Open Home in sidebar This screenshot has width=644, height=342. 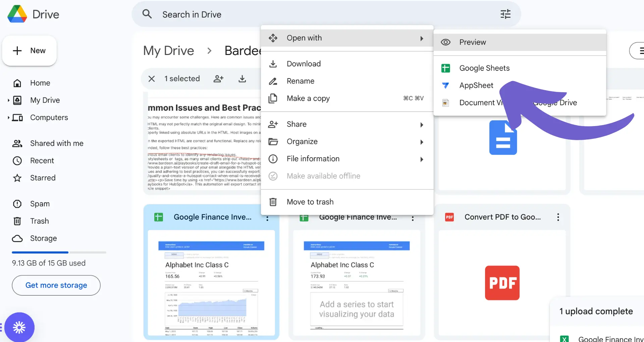40,83
